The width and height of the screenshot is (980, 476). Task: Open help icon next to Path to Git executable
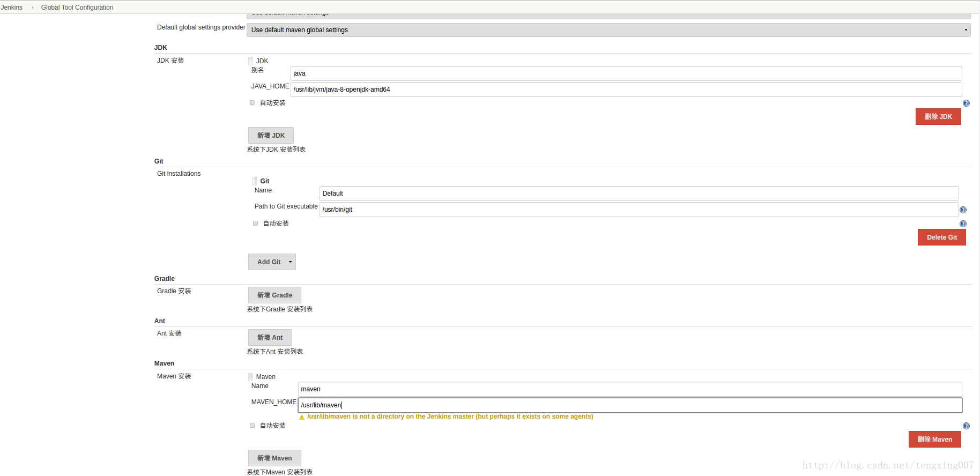(963, 210)
